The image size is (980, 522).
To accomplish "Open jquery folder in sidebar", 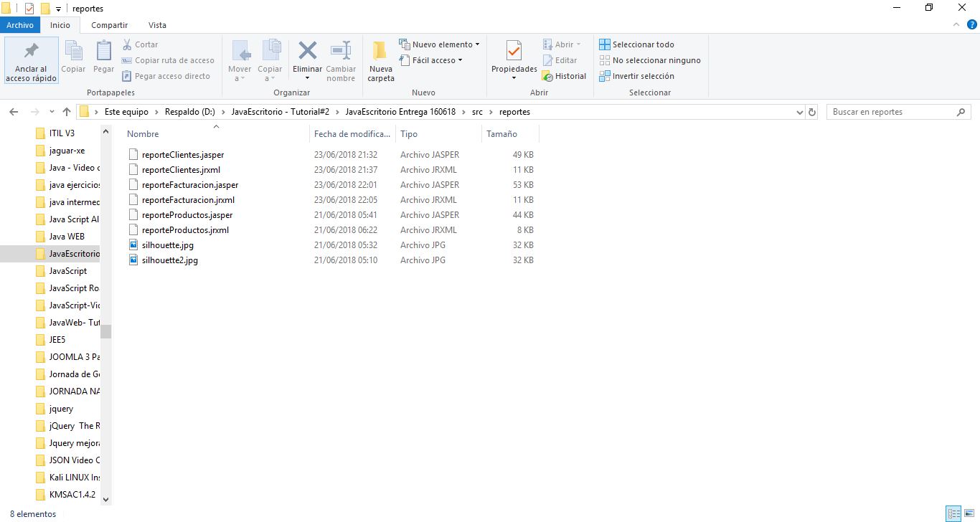I will pyautogui.click(x=61, y=409).
